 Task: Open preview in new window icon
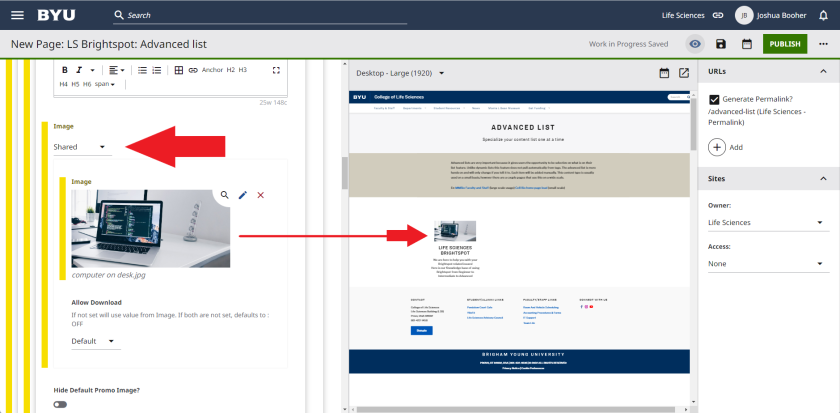[684, 73]
